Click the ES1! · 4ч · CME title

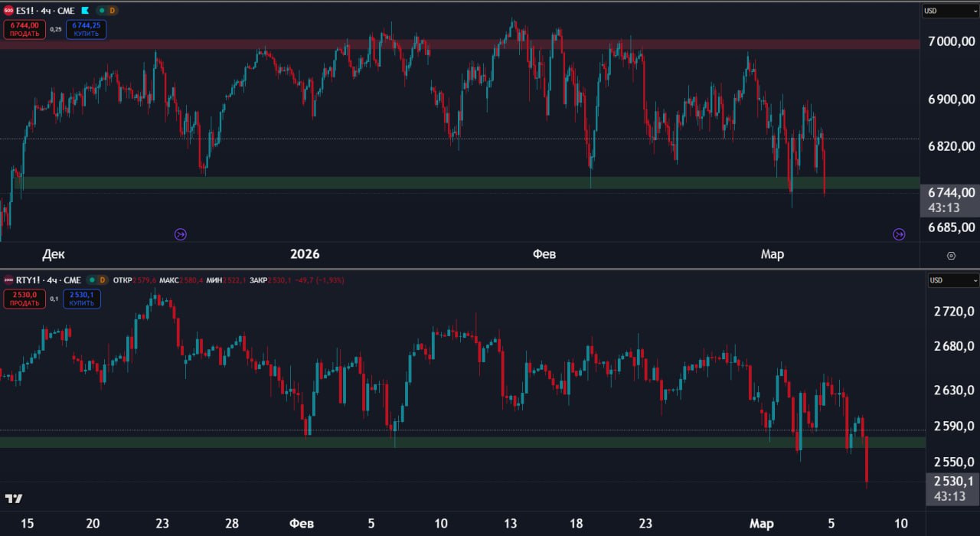click(x=45, y=11)
